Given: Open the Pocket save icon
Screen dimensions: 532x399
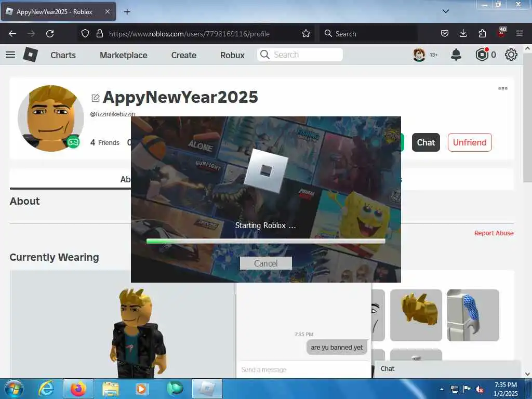Looking at the screenshot, I should point(445,33).
